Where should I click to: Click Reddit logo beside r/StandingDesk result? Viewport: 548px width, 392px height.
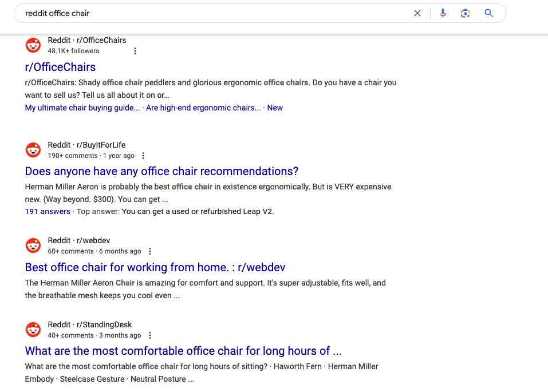tap(33, 330)
